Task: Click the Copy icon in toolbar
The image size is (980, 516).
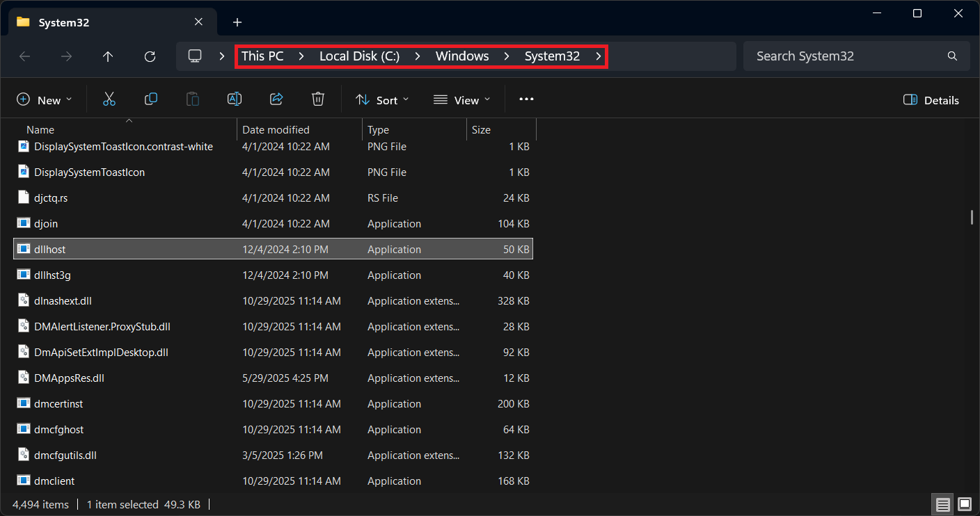Action: (150, 99)
